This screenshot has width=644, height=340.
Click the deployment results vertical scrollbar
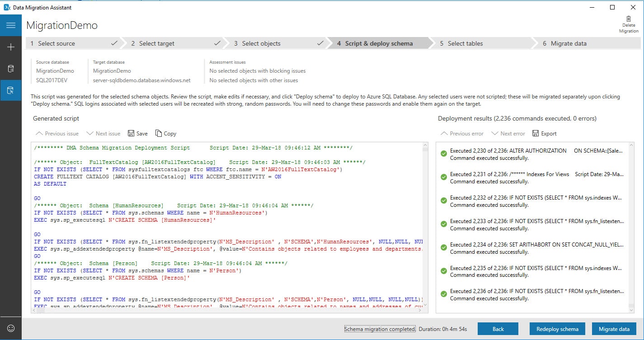(631, 228)
